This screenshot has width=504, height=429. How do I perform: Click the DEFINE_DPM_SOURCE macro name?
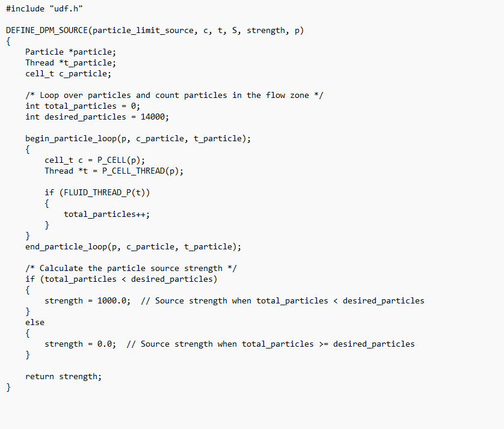click(x=46, y=30)
